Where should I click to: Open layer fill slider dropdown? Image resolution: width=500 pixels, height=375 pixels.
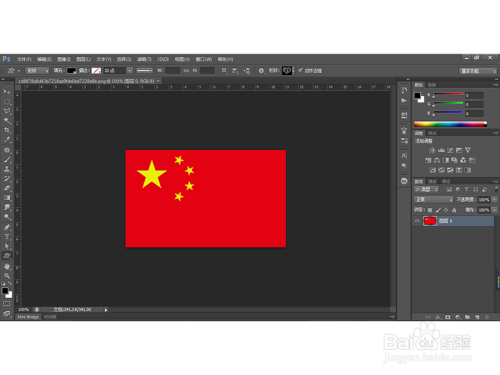(495, 210)
